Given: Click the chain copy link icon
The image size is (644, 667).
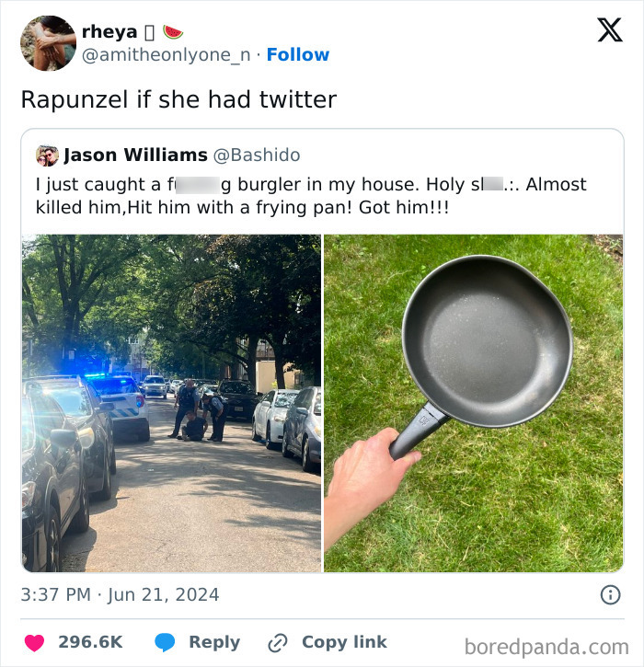Looking at the screenshot, I should [x=277, y=642].
